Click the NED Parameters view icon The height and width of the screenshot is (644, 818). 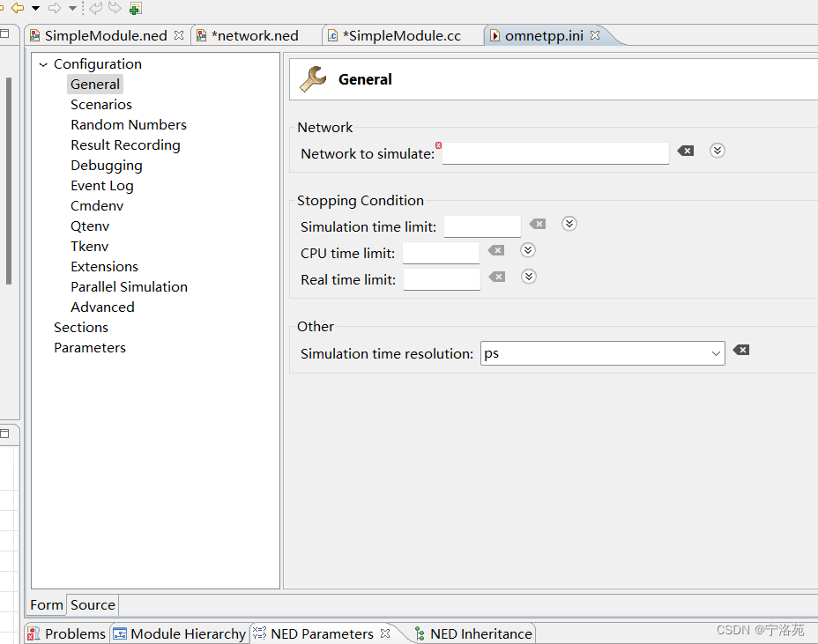click(259, 633)
